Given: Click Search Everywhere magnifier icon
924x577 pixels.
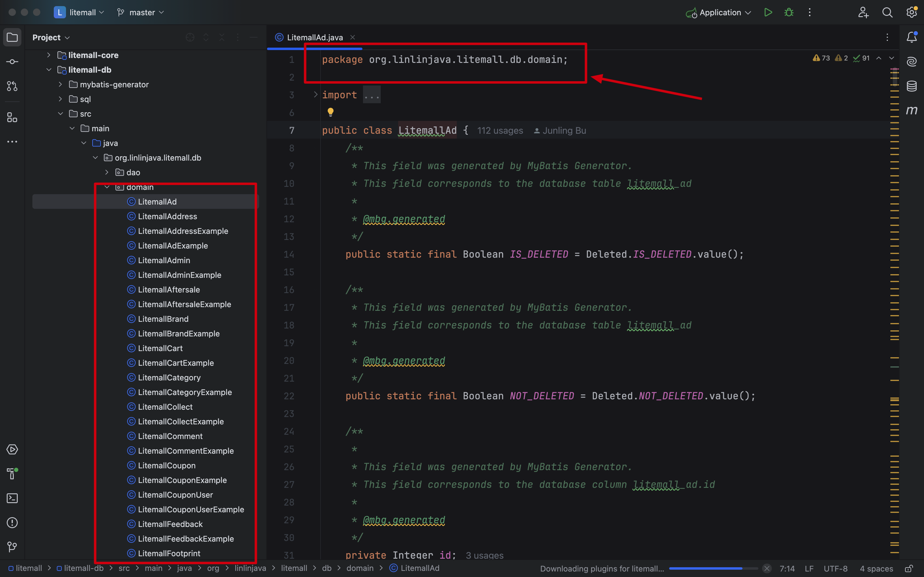Looking at the screenshot, I should click(887, 12).
